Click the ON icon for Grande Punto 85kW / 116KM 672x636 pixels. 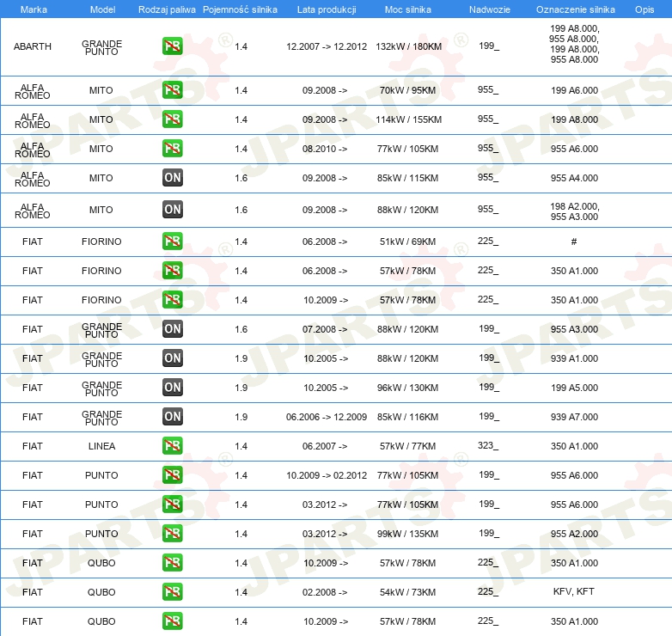[172, 417]
